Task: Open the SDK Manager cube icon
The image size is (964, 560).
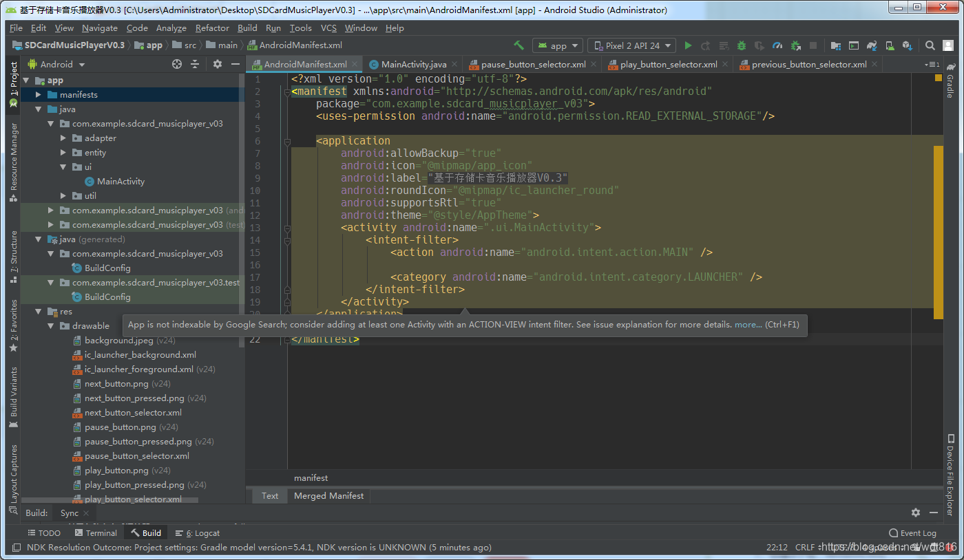Action: pos(907,45)
